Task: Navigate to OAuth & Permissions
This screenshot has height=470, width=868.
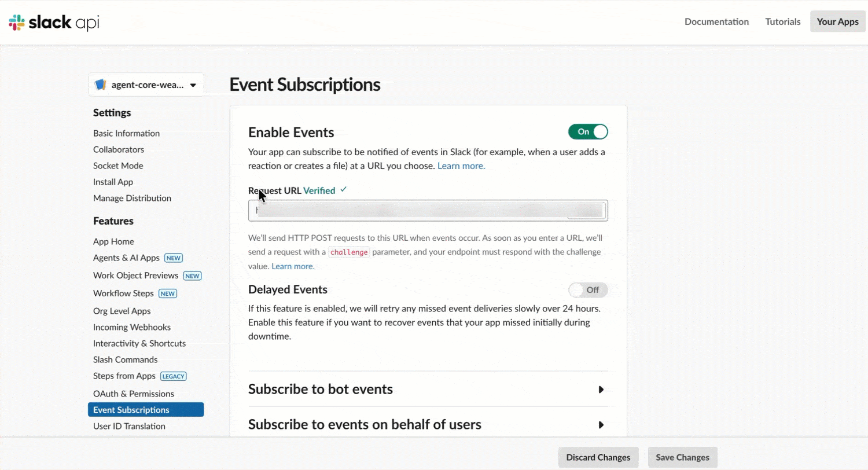Action: click(x=134, y=394)
